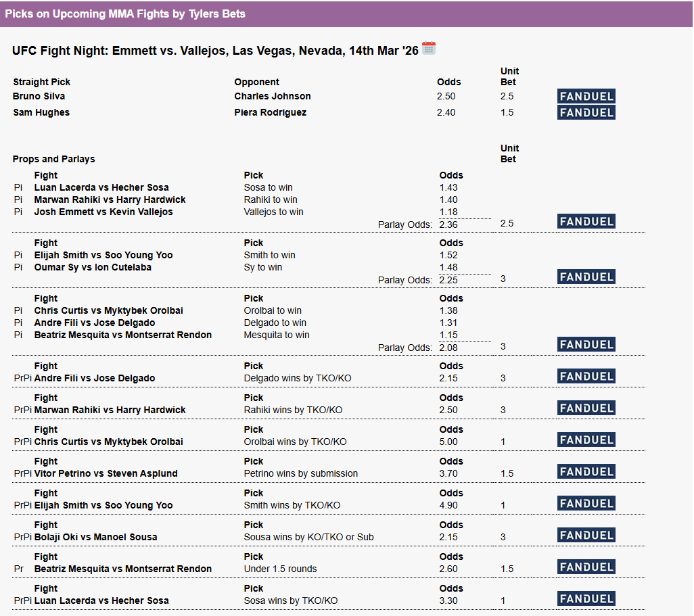
Task: Open FanDuel for Orolbai wins by TKO/KO
Action: click(586, 440)
